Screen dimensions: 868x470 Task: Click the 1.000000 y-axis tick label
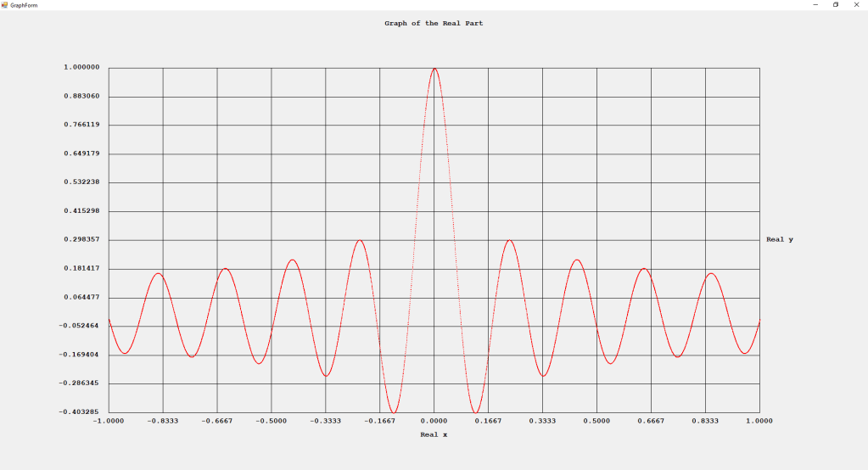pos(81,67)
